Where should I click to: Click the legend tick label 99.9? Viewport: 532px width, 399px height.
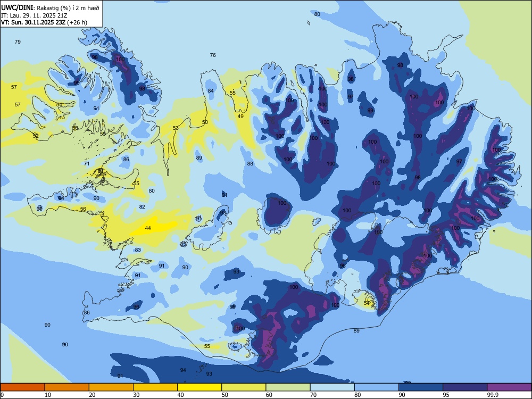click(x=492, y=395)
